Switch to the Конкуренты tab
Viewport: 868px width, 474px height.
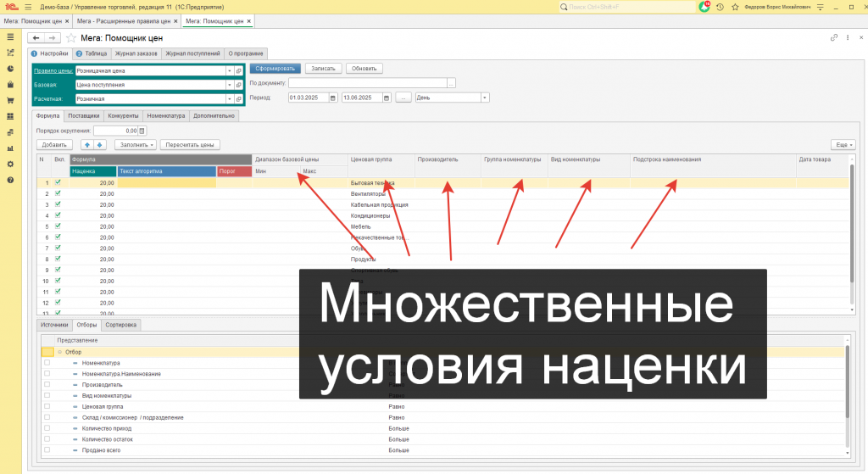click(123, 115)
